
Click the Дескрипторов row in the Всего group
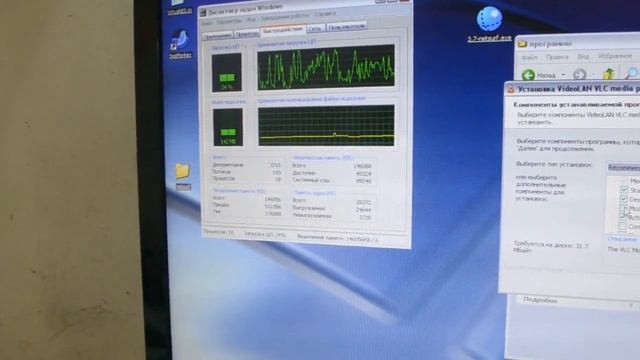[x=246, y=165]
